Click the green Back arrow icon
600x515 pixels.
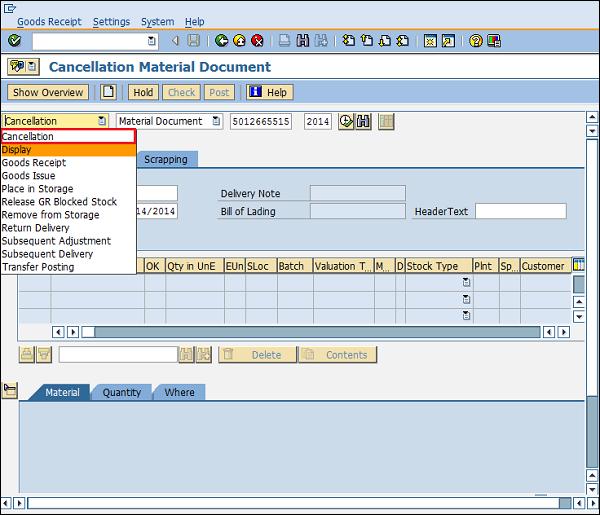click(221, 41)
